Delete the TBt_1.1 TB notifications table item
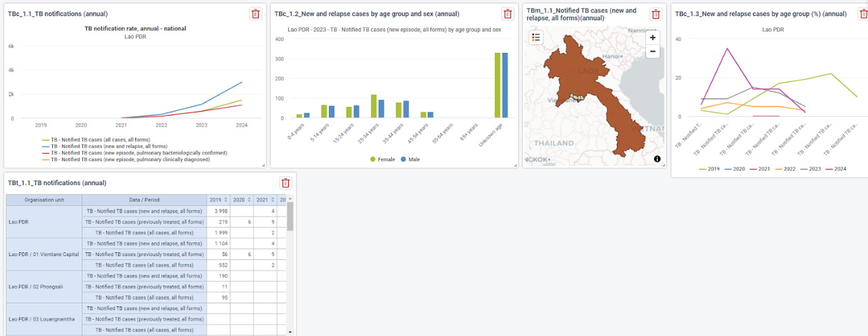 pos(286,183)
